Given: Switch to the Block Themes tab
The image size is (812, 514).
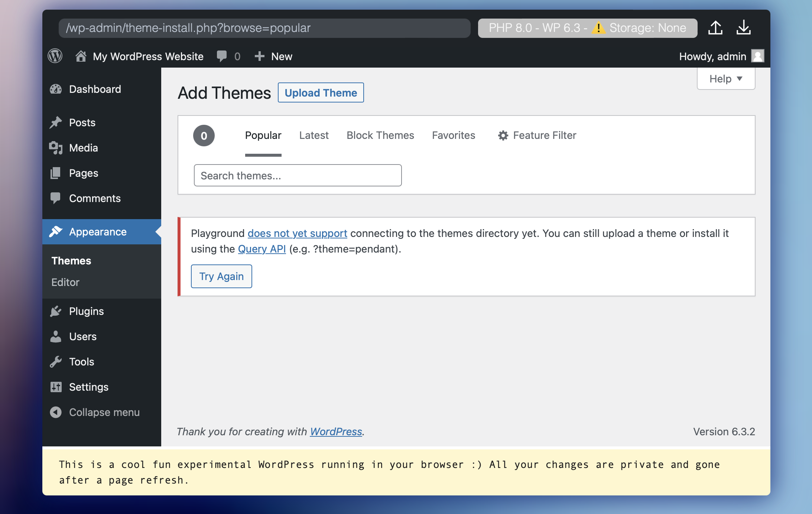Looking at the screenshot, I should click(380, 135).
